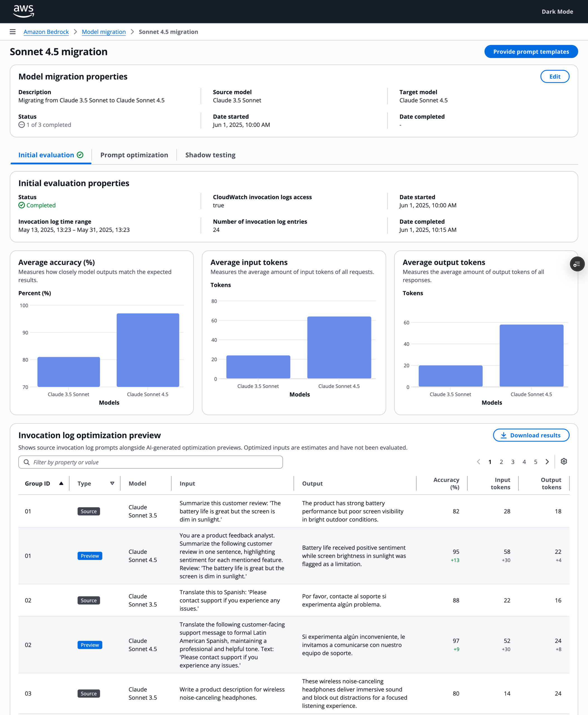Image resolution: width=588 pixels, height=715 pixels.
Task: Open Amazon Bedrock breadcrumb link
Action: 46,32
